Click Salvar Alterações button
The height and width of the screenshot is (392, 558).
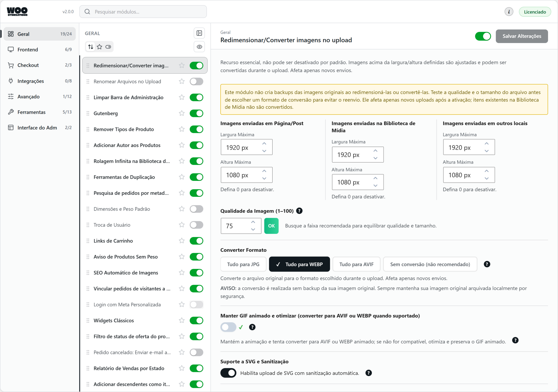click(x=522, y=36)
